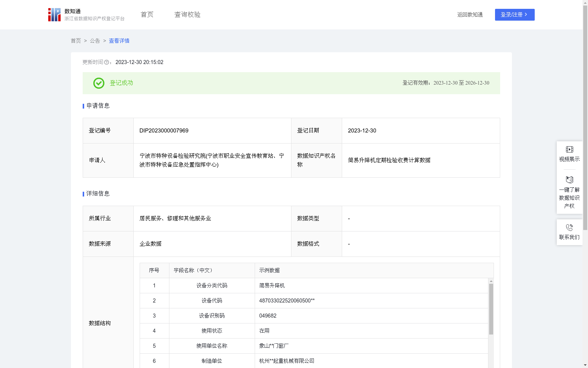Open the 查询校验 navigation tab
The height and width of the screenshot is (368, 588).
coord(187,14)
